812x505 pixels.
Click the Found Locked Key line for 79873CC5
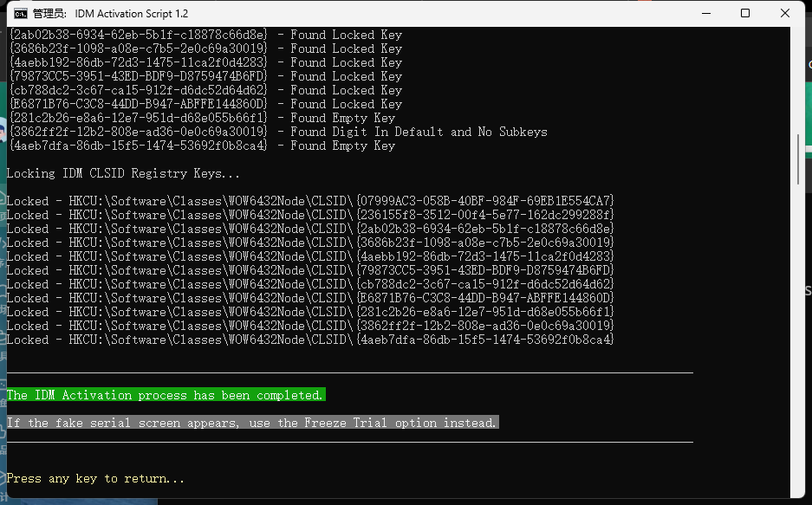click(205, 76)
